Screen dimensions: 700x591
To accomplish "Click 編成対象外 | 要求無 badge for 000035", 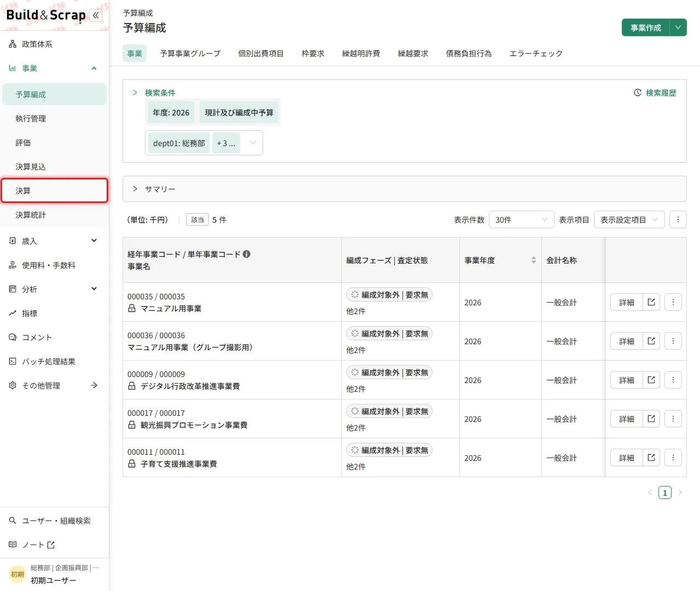I will point(389,294).
